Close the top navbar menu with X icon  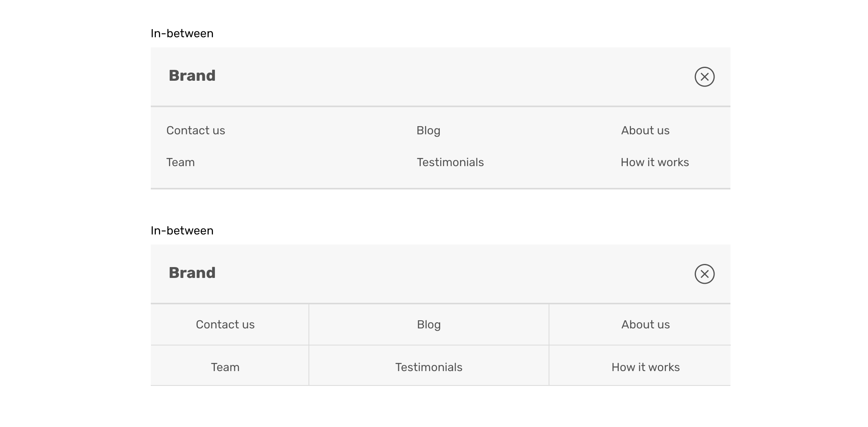[704, 77]
